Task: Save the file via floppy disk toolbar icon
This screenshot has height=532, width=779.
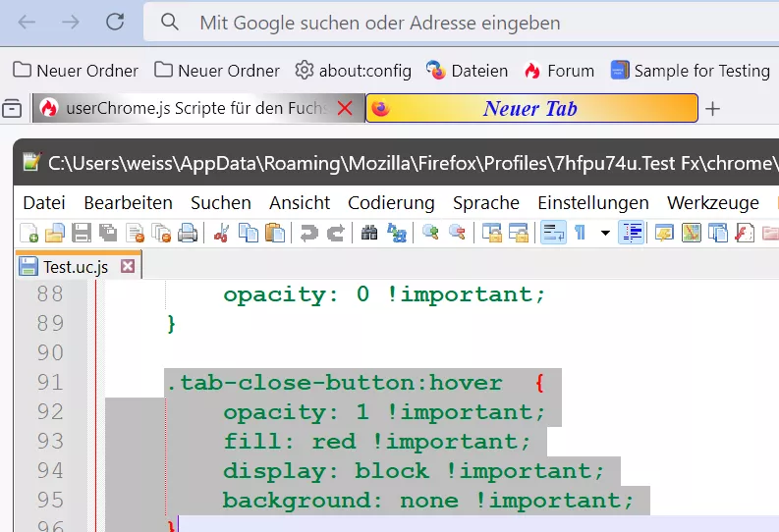Action: tap(82, 233)
